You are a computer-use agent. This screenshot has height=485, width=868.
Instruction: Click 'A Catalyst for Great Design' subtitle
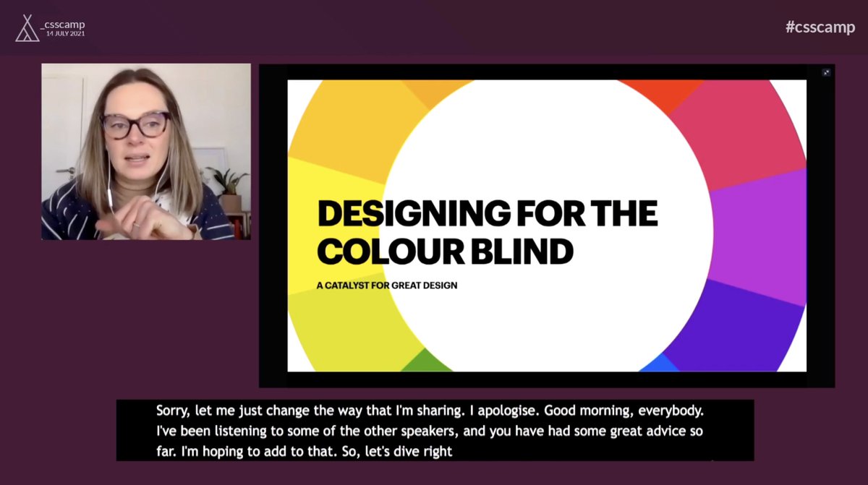pos(387,286)
